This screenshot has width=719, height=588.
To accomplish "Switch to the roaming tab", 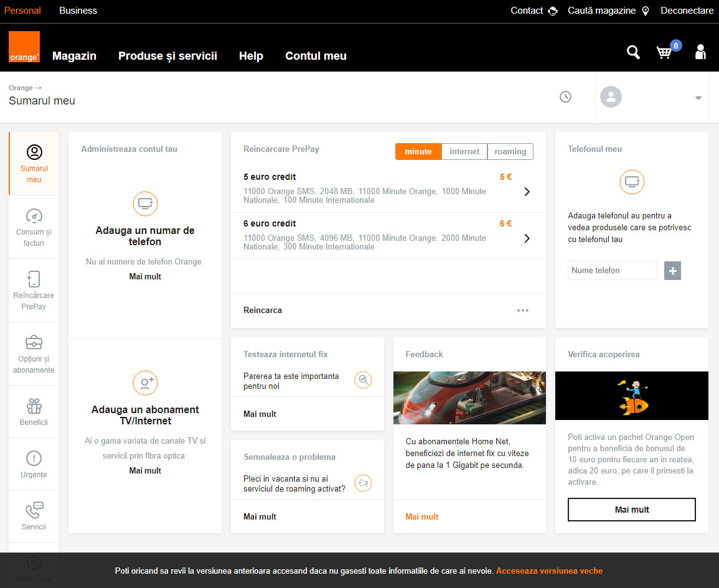I will 510,152.
